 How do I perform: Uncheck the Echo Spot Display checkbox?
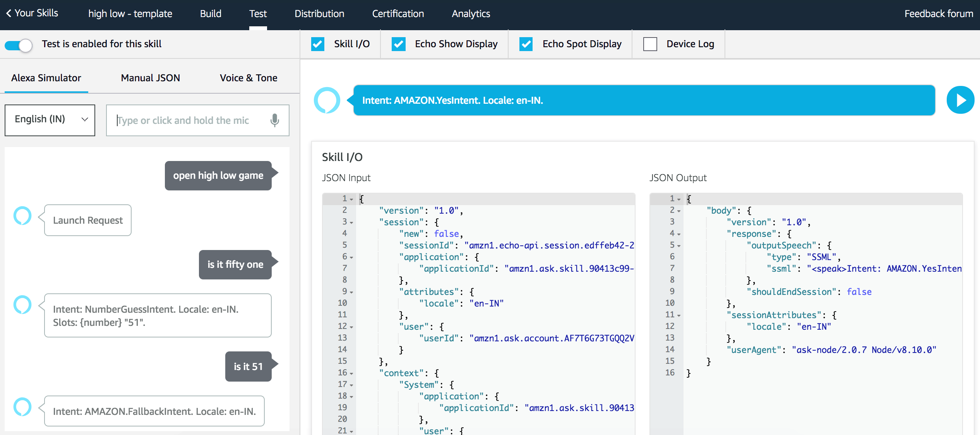click(526, 44)
